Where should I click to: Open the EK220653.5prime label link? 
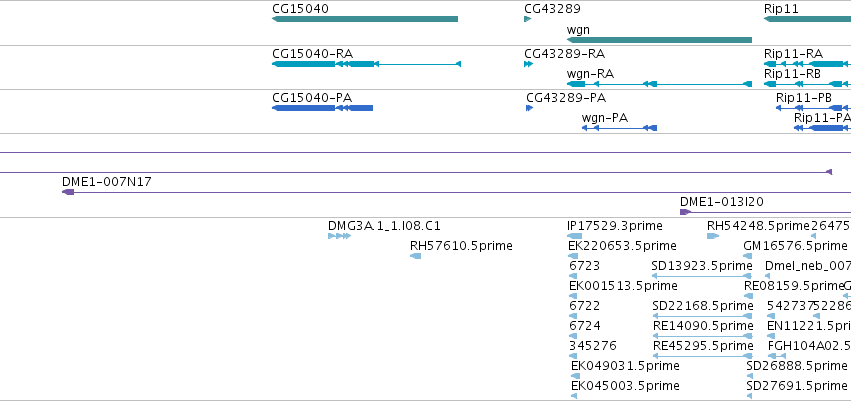coord(622,246)
